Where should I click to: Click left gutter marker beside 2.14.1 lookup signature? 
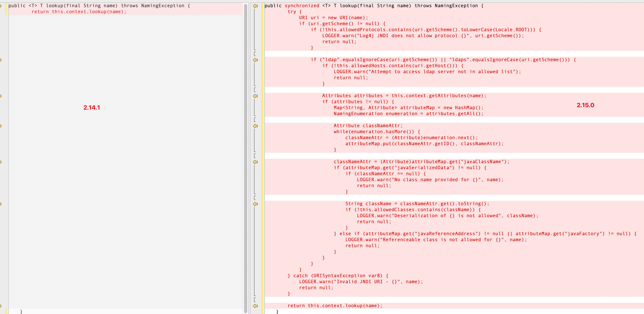pos(1,6)
